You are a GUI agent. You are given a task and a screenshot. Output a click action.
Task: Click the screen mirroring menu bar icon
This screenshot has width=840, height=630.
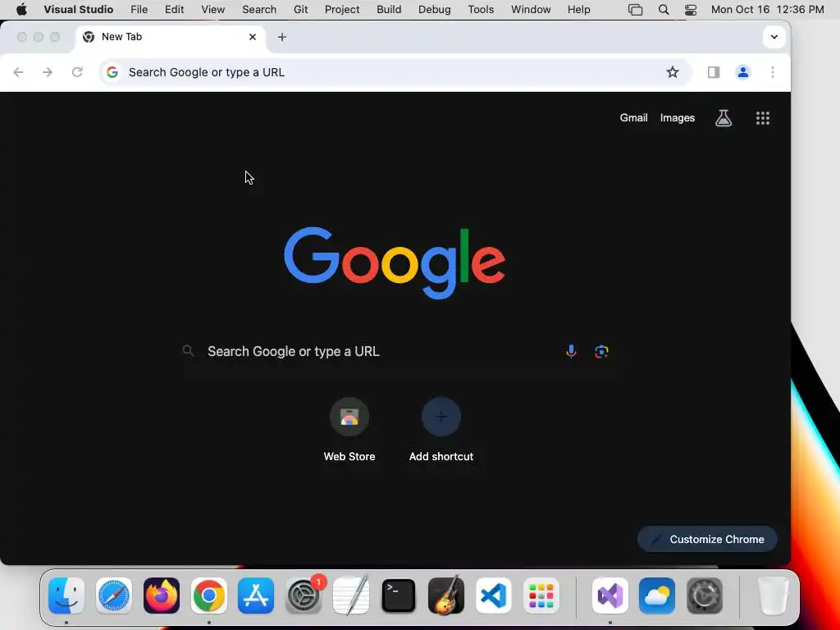click(636, 10)
